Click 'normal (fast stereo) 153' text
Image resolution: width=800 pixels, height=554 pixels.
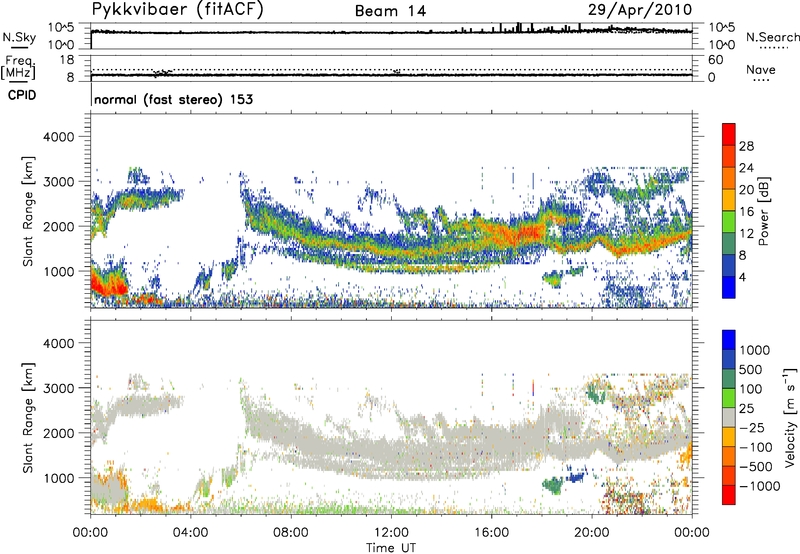(173, 99)
